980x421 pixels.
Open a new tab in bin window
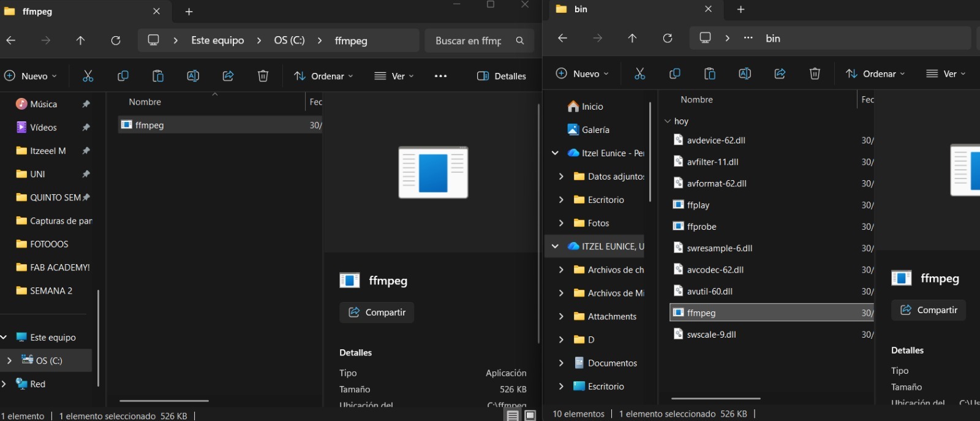click(741, 9)
